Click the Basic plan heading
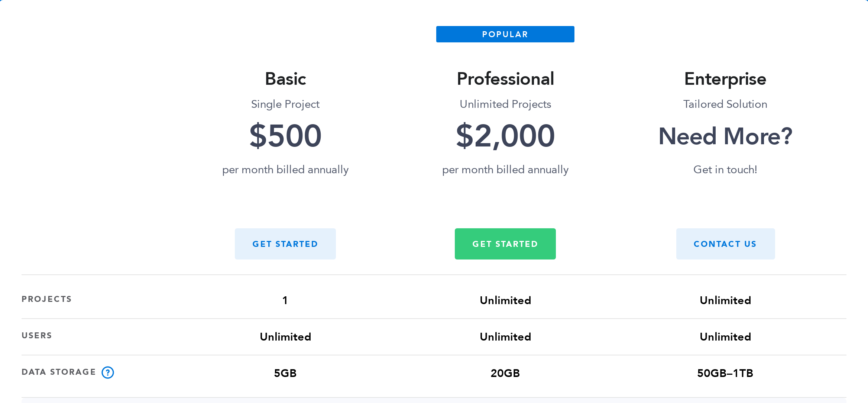This screenshot has height=403, width=868. 285,78
